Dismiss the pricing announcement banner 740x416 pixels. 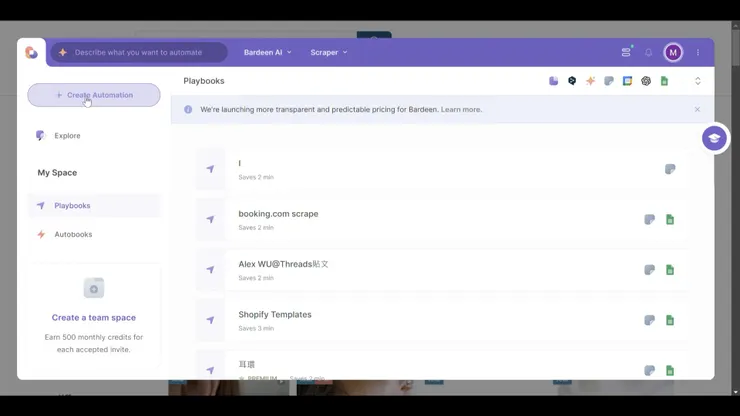(697, 110)
